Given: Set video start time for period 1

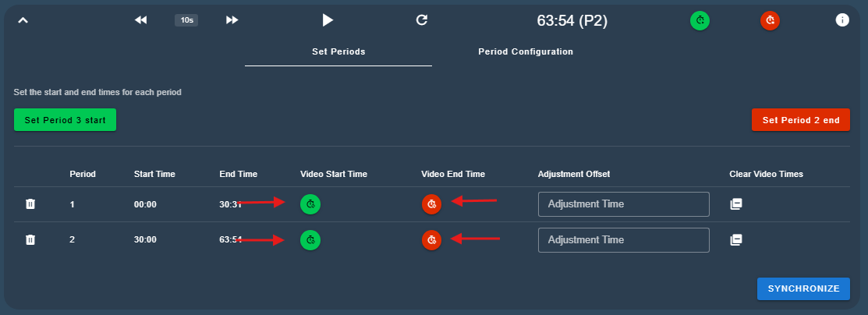Looking at the screenshot, I should click(310, 204).
